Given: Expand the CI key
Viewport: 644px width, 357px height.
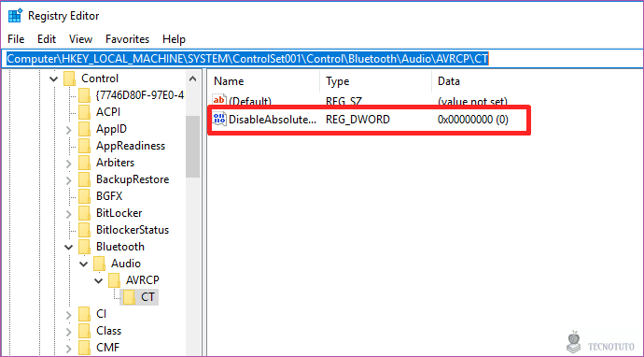Looking at the screenshot, I should [68, 315].
